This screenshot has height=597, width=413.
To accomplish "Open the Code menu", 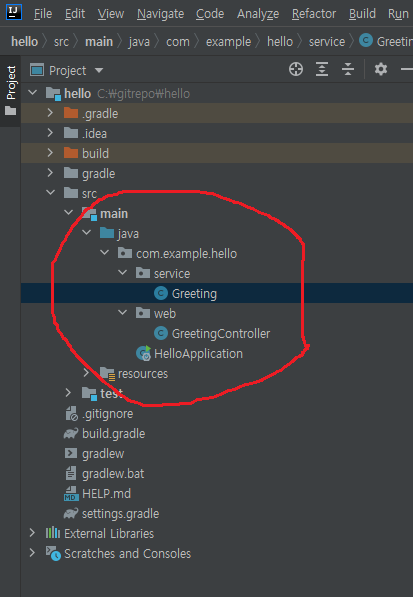I will [210, 14].
